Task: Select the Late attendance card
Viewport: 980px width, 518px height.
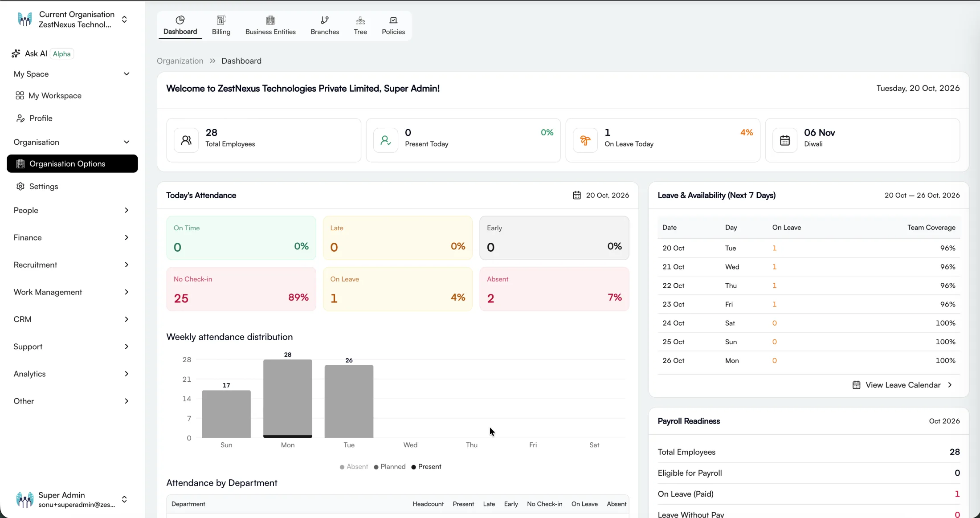Action: [397, 238]
